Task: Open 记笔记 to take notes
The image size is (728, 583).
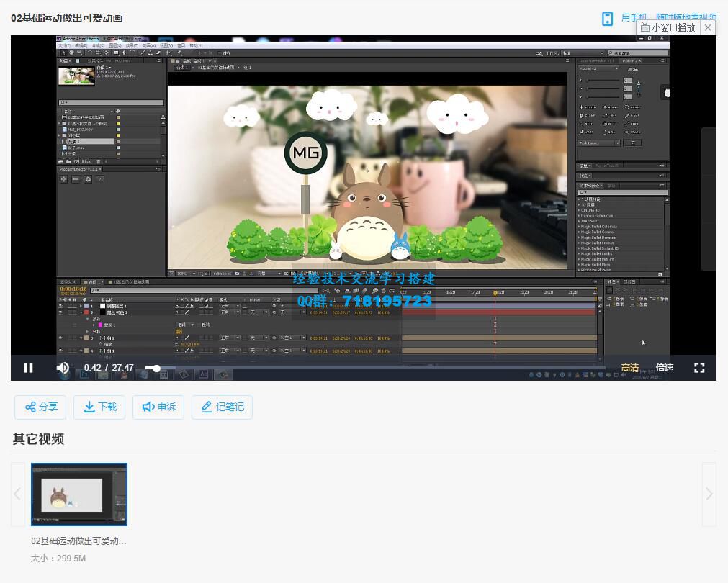Action: click(222, 407)
